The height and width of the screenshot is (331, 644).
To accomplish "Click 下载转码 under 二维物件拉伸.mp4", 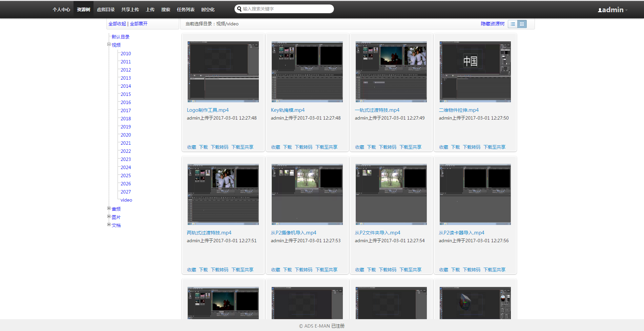I will [472, 147].
